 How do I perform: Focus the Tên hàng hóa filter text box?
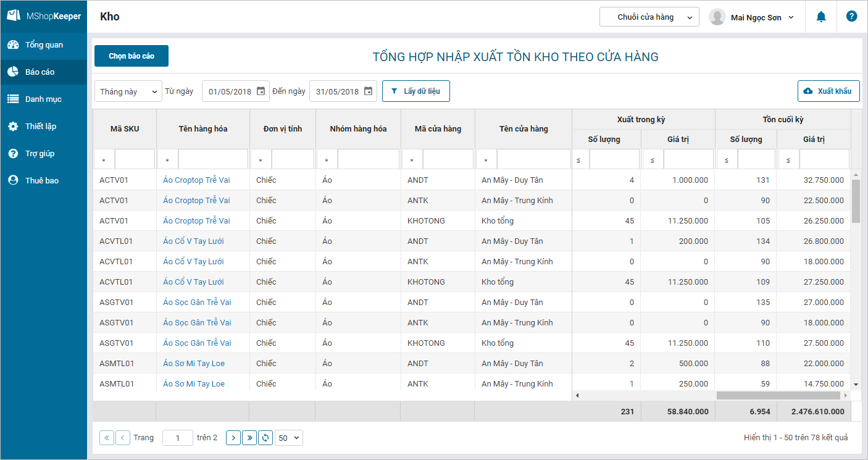(213, 159)
